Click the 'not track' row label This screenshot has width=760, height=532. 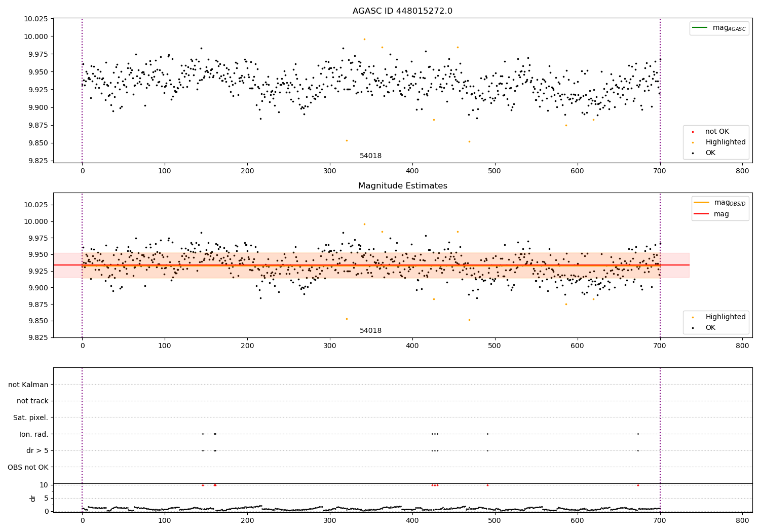(32, 401)
